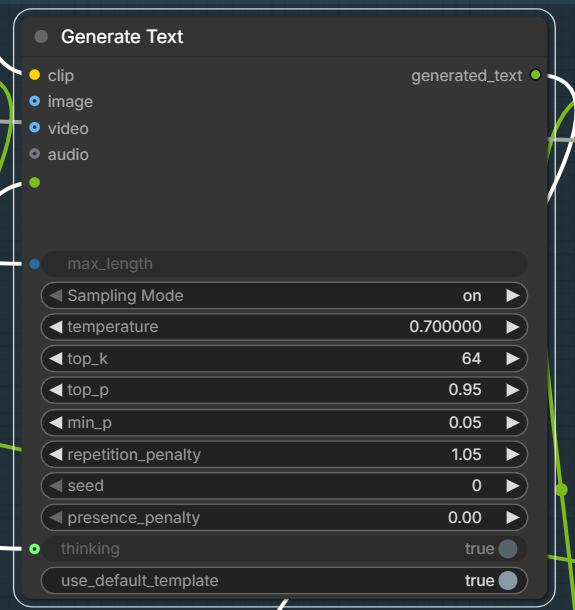Increase repetition_penalty with the right arrow
Image resolution: width=575 pixels, height=610 pixels.
click(x=513, y=454)
